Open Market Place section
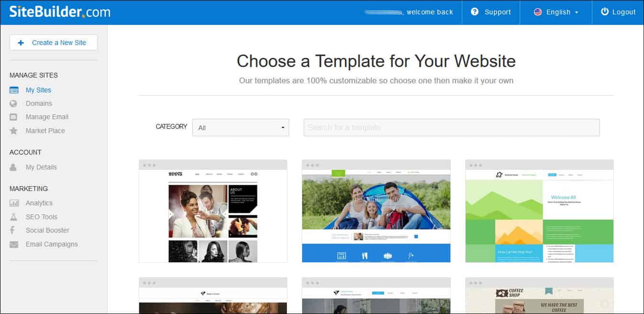 tap(45, 131)
